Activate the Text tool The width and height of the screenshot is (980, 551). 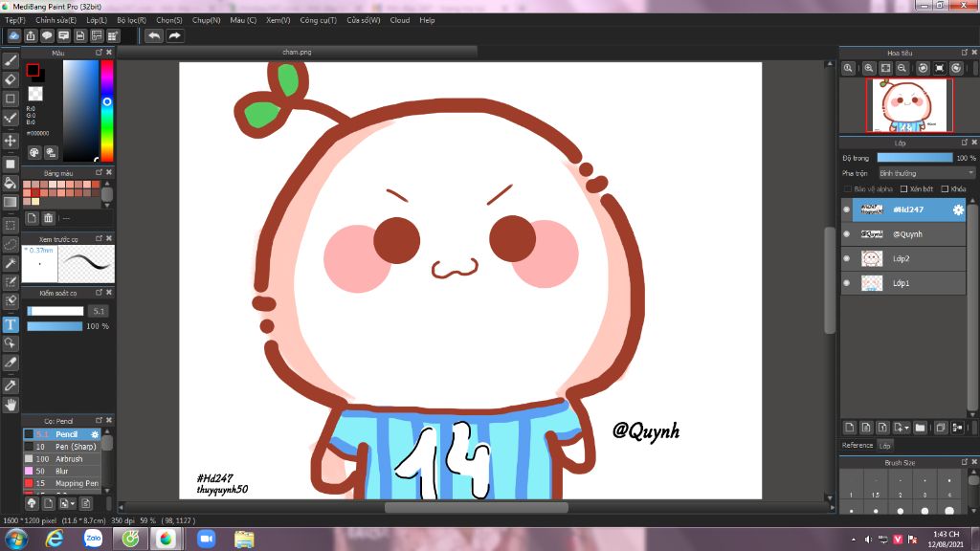tap(11, 324)
